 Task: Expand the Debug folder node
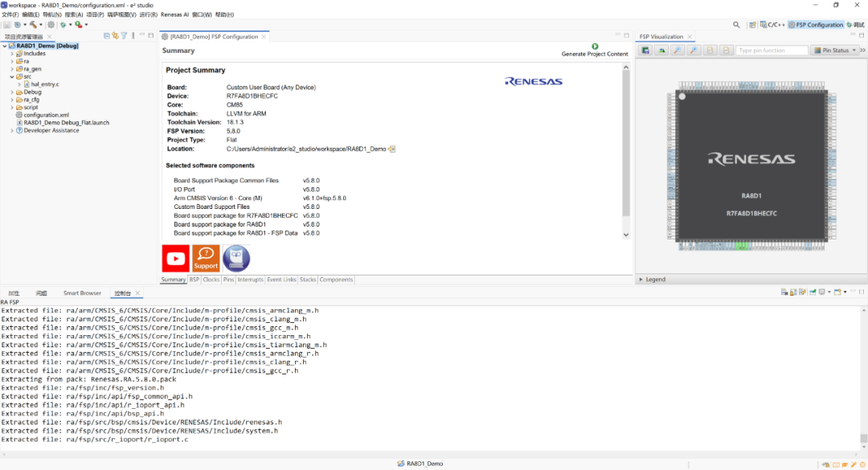[12, 92]
